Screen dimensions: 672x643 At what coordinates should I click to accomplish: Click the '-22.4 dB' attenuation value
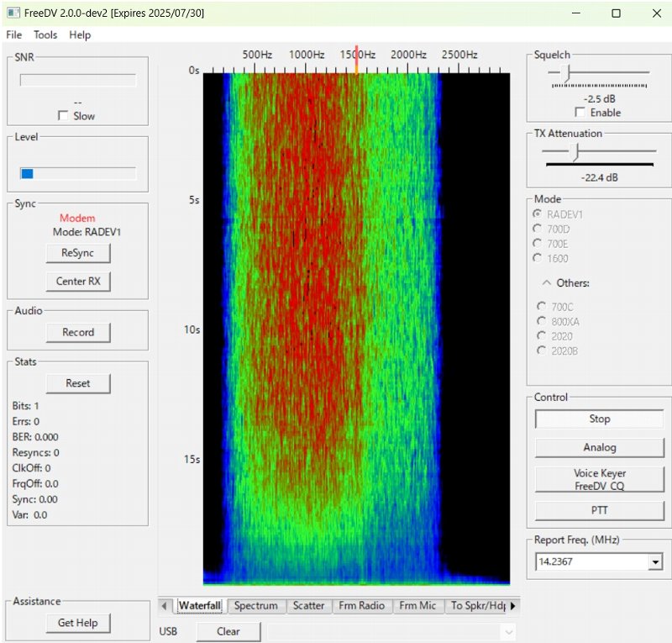600,177
